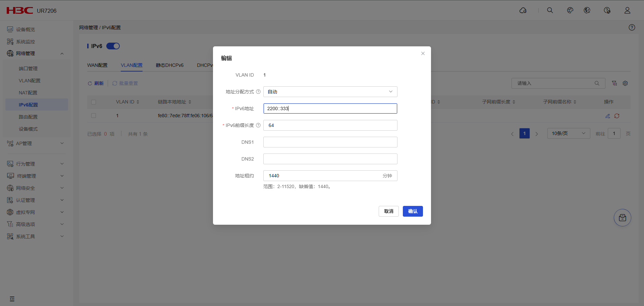Click the edit pencil icon for VLAN 1

tap(607, 116)
